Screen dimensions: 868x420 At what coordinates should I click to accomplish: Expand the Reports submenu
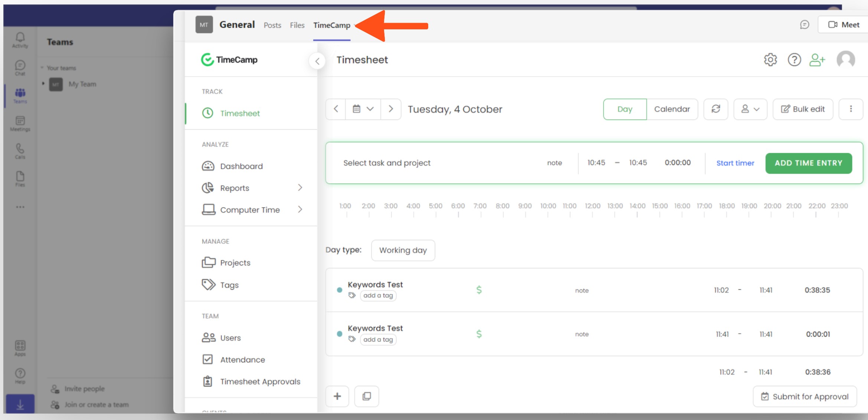300,188
